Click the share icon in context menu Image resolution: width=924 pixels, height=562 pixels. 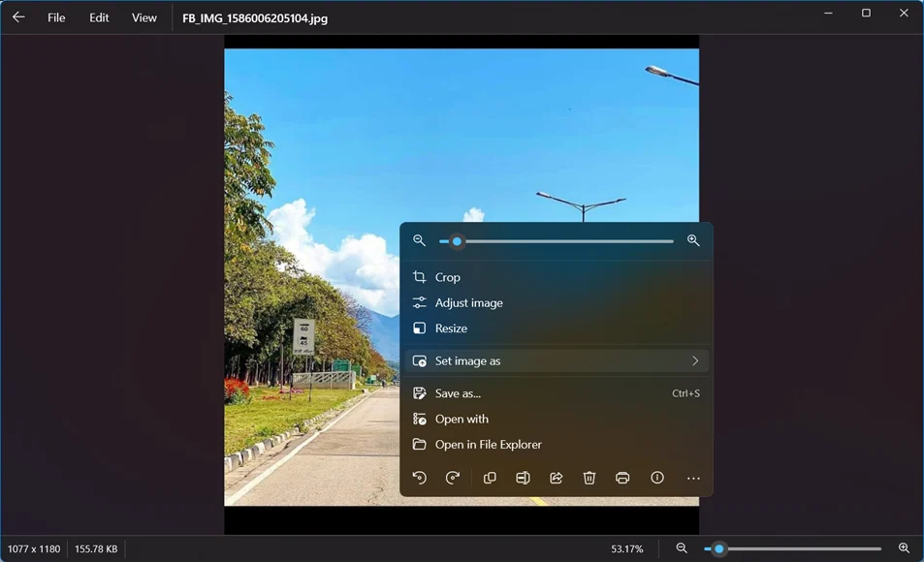click(557, 478)
